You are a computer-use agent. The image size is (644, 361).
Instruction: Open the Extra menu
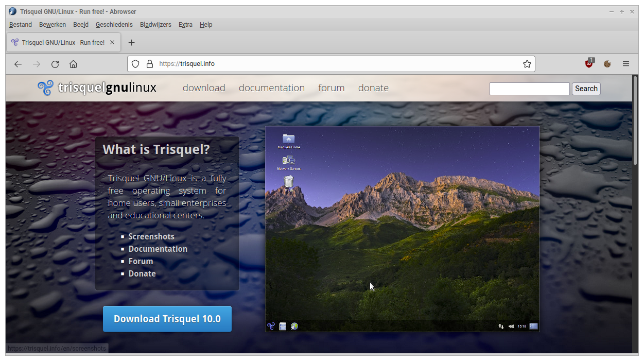click(x=185, y=25)
